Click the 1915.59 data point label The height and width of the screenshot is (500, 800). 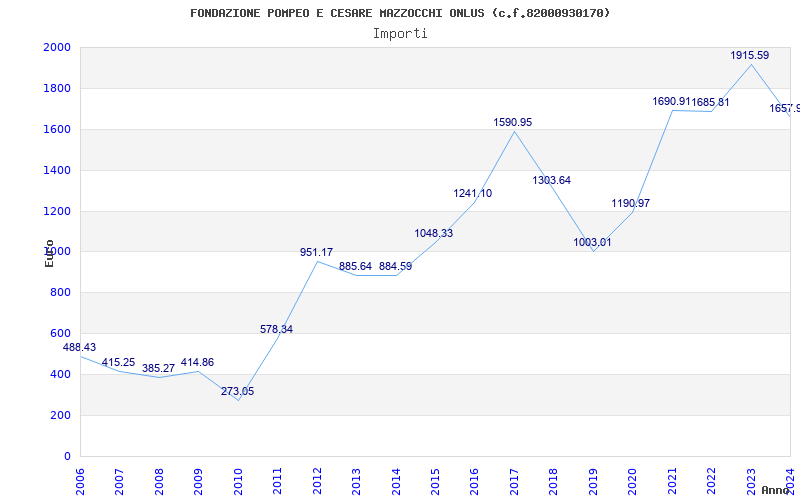point(749,55)
